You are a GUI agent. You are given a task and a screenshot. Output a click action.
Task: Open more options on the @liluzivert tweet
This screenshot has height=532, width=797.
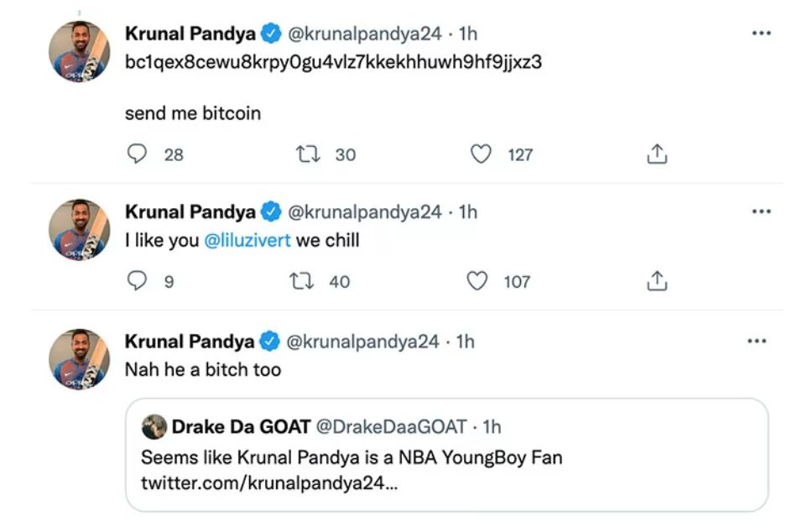coord(760,211)
